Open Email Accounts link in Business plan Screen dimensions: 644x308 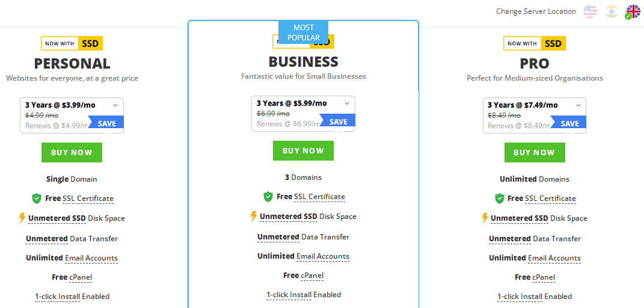tap(323, 256)
